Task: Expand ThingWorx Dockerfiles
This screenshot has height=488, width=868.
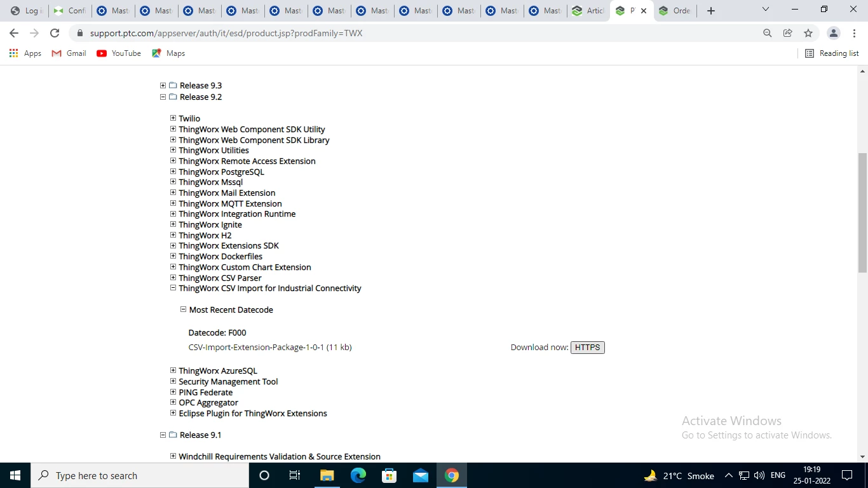Action: [173, 256]
